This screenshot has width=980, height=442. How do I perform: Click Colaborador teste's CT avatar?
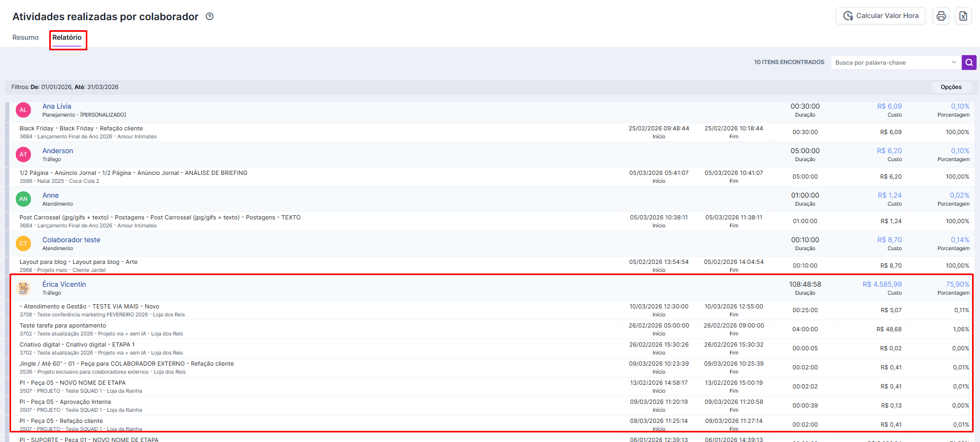[x=23, y=244]
